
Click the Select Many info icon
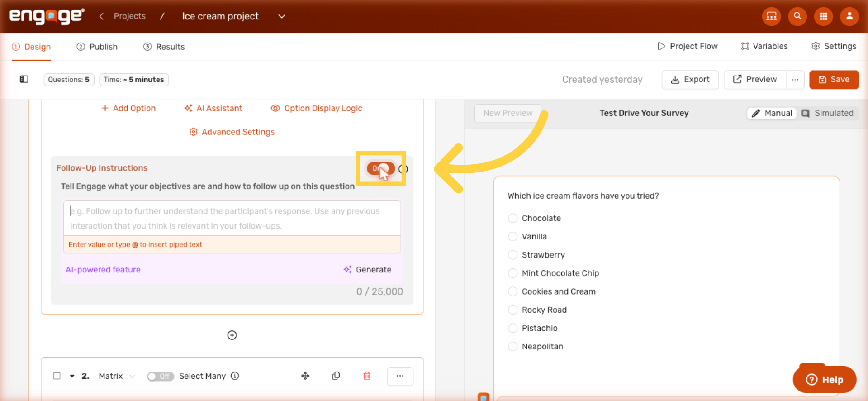pyautogui.click(x=235, y=376)
